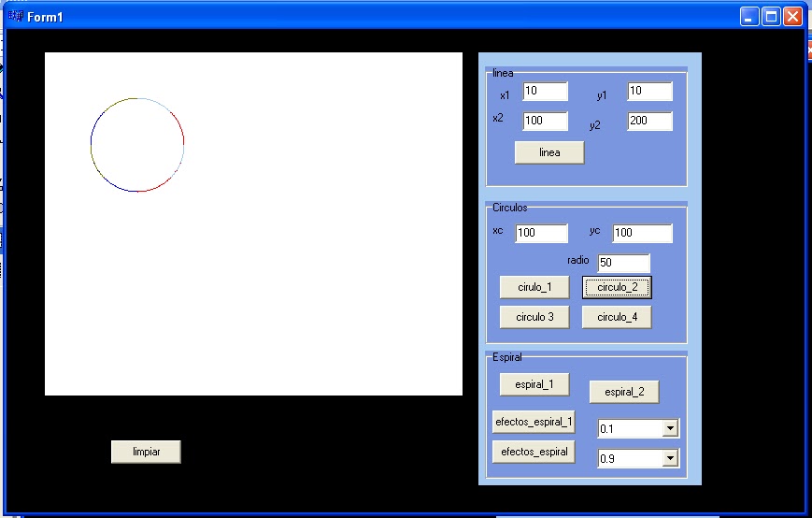Minimize the Form1 window
Image resolution: width=812 pixels, height=518 pixels.
(748, 17)
